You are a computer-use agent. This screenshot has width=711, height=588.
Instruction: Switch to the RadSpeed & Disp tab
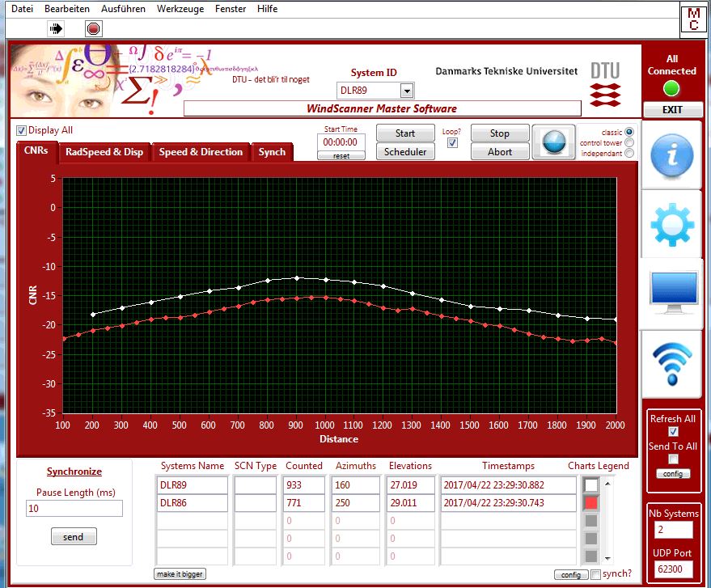point(104,152)
